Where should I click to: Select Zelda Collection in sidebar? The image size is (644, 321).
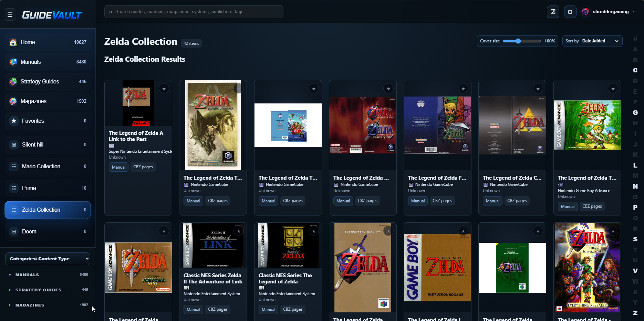48,210
